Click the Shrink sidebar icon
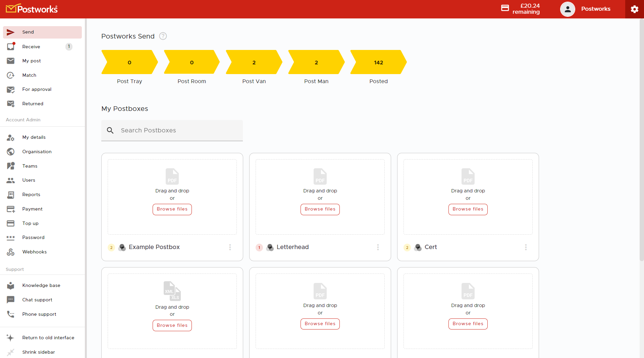 [x=11, y=352]
